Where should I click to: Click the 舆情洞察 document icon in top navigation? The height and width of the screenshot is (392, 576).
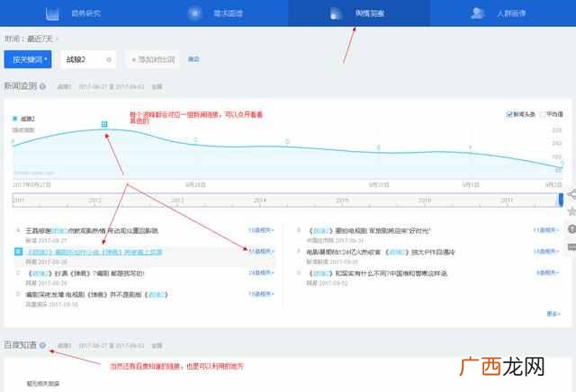pyautogui.click(x=336, y=13)
